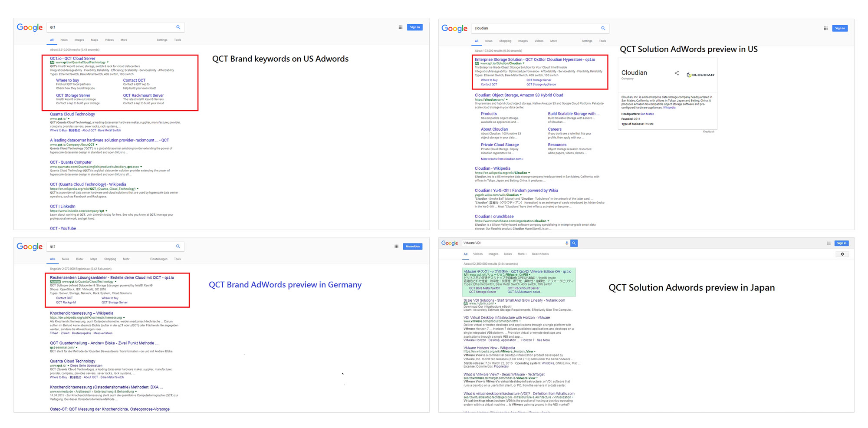
Task: Open Settings on the cloudian results page
Action: (x=587, y=41)
